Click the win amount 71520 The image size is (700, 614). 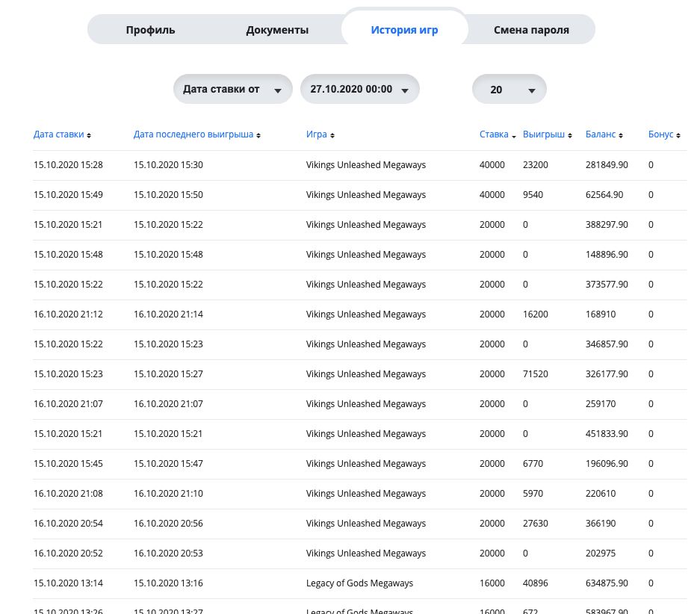pyautogui.click(x=535, y=374)
